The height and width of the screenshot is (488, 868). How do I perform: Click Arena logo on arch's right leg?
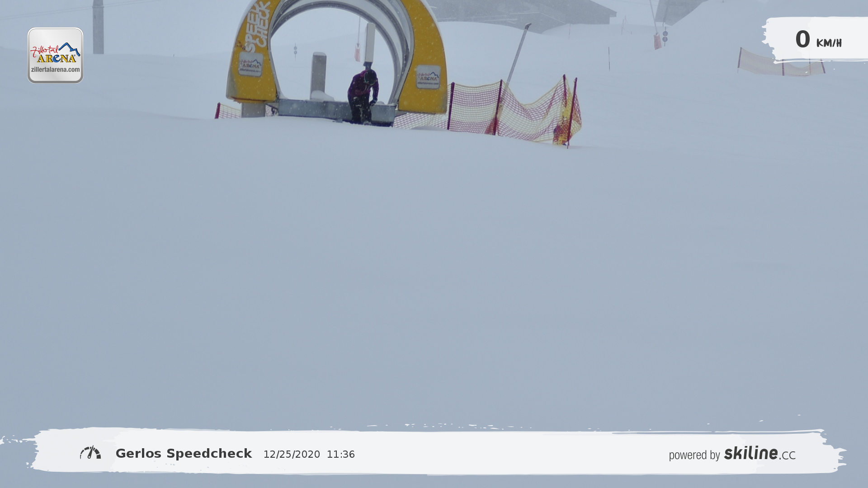[x=428, y=77]
